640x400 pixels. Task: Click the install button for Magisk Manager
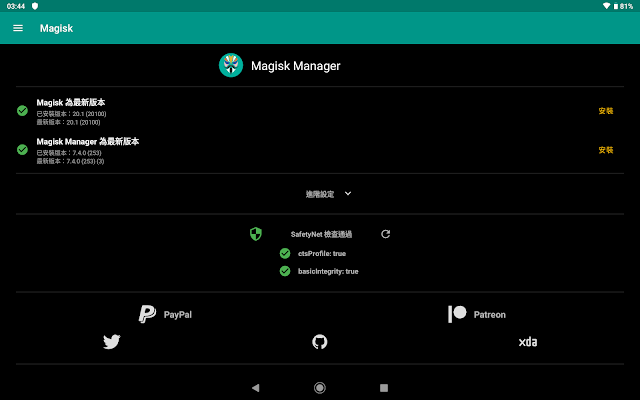(x=606, y=150)
